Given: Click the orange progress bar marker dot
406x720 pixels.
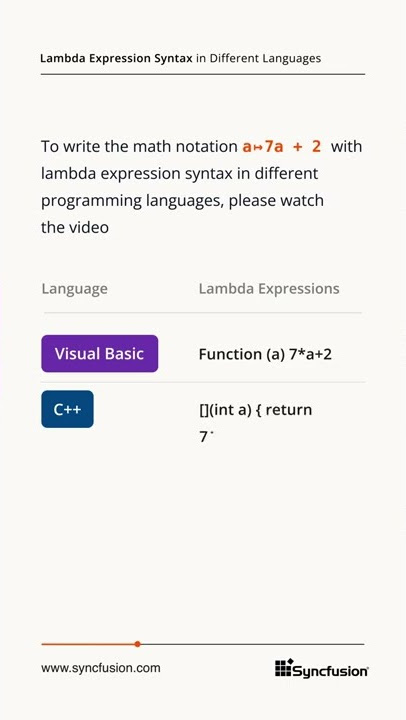Looking at the screenshot, I should pyautogui.click(x=137, y=644).
